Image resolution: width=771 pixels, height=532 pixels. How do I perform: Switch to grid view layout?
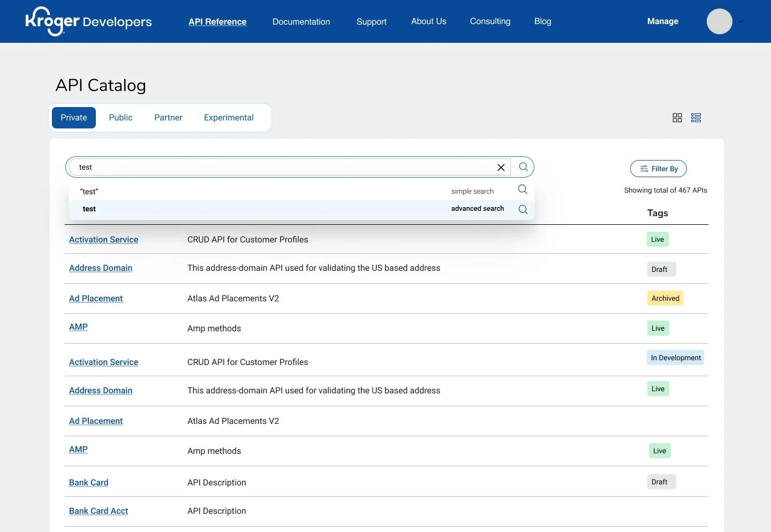pos(677,118)
